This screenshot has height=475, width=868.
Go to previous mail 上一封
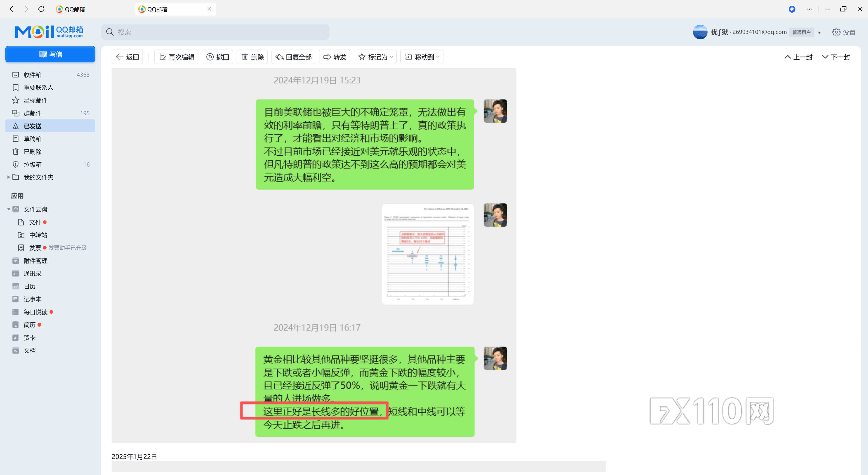798,57
